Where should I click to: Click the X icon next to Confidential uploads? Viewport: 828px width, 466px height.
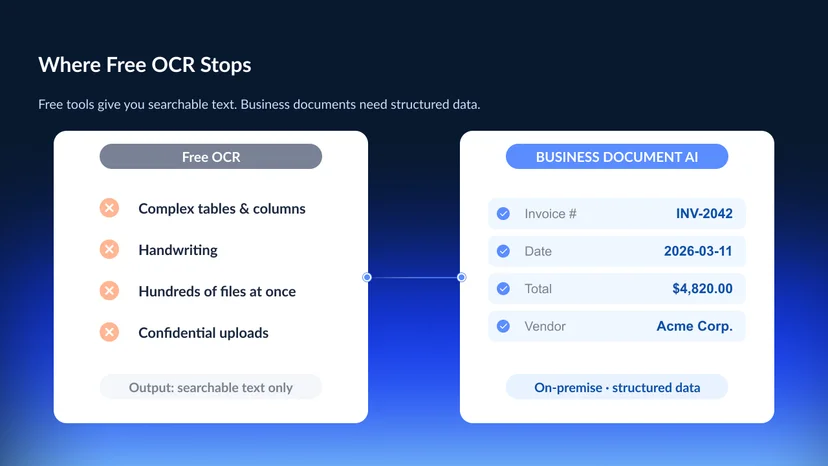(109, 332)
